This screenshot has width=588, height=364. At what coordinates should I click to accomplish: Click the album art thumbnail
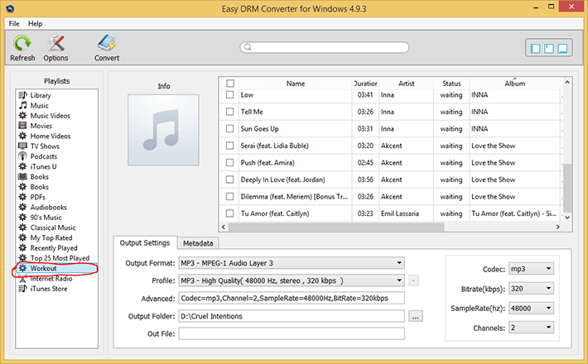pos(163,130)
